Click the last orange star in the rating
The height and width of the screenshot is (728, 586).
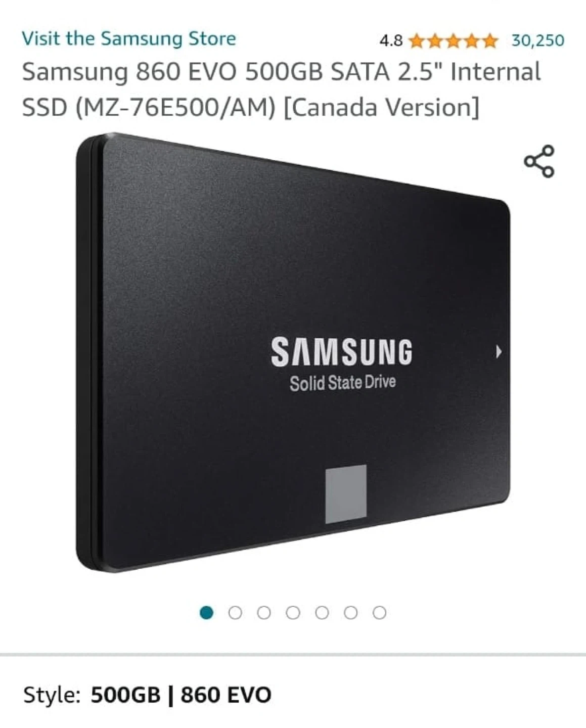[x=489, y=40]
